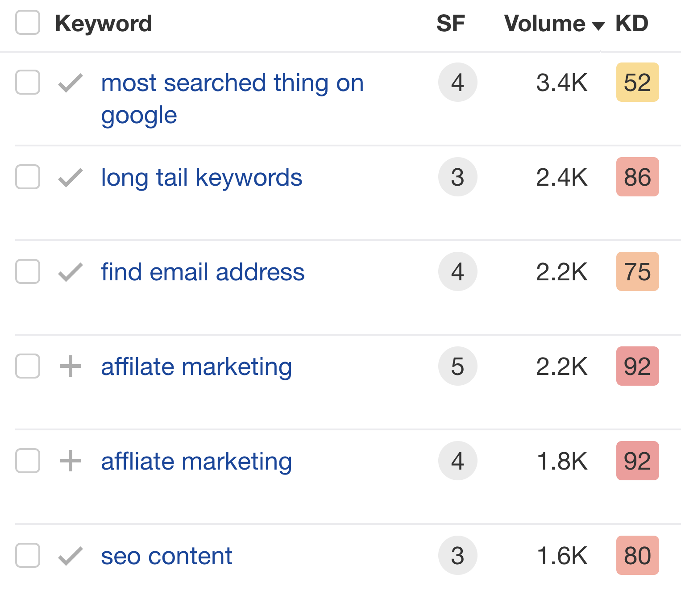This screenshot has width=681, height=616.
Task: Check the box next to "find email address"
Action: pos(27,272)
